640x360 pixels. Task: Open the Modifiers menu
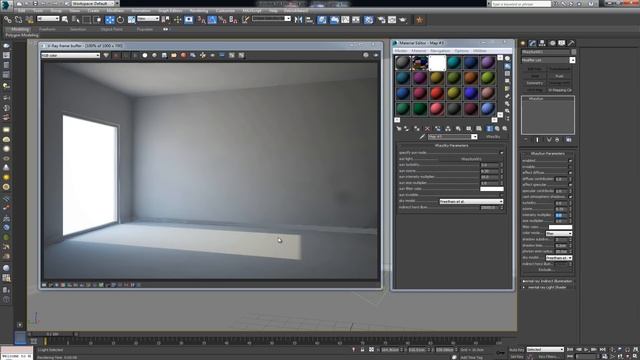click(115, 11)
